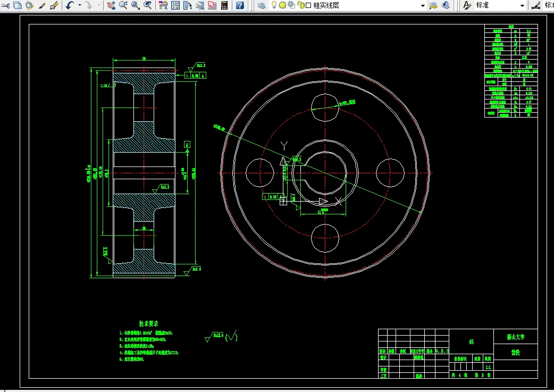Select the datum A box beside section view
This screenshot has height=392, width=554.
[187, 144]
